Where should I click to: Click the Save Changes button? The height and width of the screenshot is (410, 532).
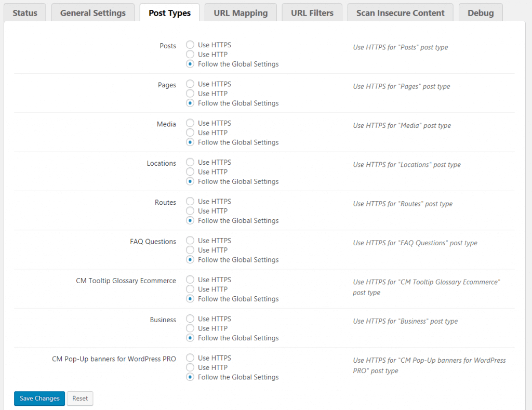[39, 399]
